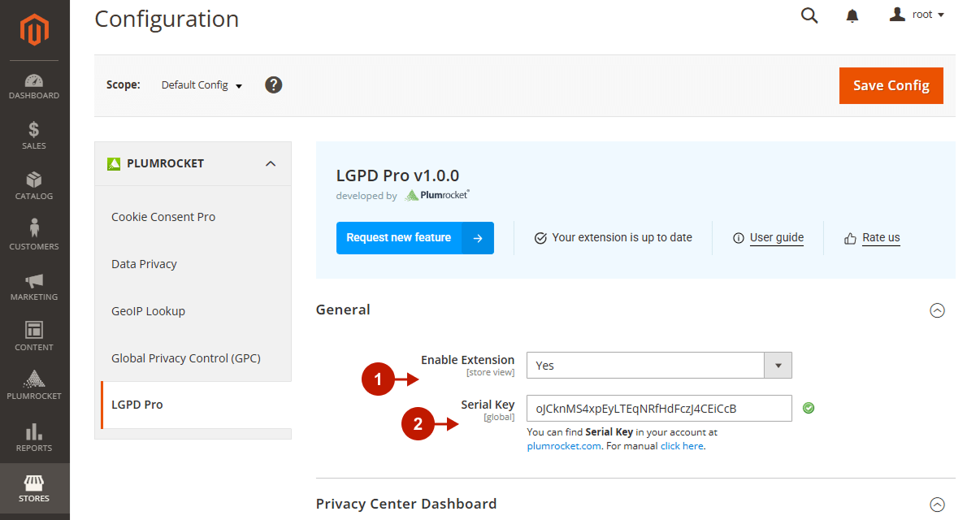Open the Enable Extension Yes dropdown
The image size is (980, 520).
659,366
